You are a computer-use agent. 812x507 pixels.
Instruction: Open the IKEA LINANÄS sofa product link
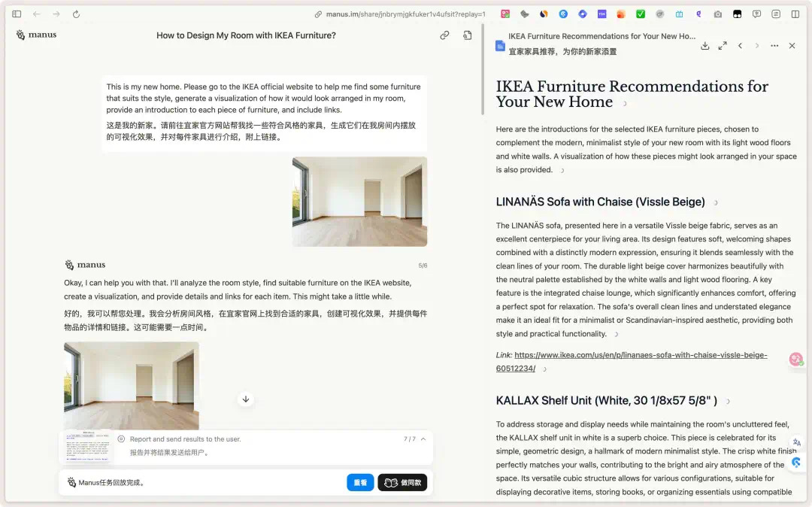(639, 354)
